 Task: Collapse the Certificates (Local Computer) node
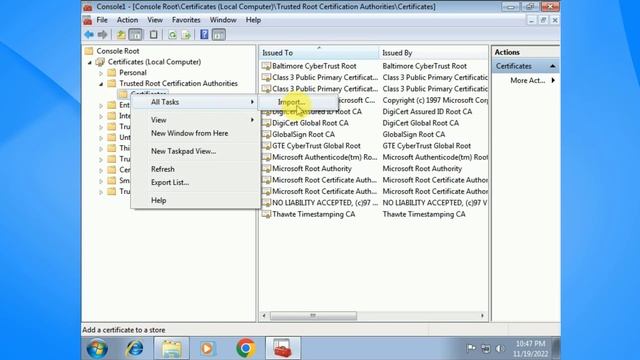tap(90, 62)
